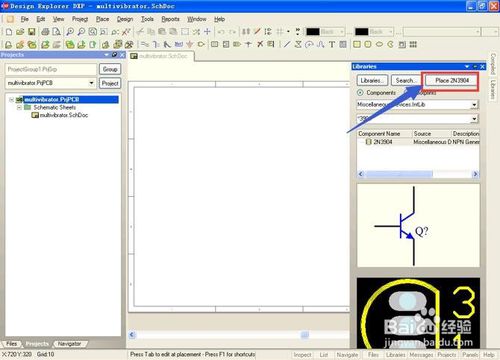Select the Zoom In magnifier tool

(70, 32)
